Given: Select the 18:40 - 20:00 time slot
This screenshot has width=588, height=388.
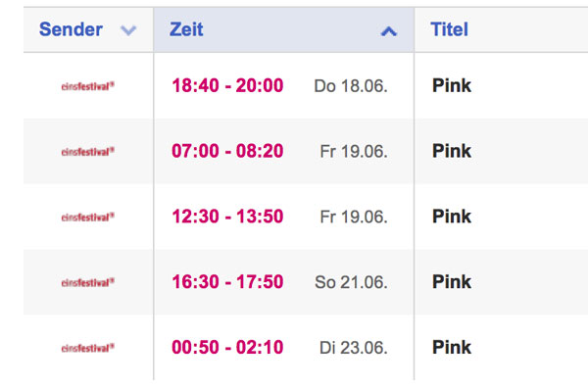Looking at the screenshot, I should (x=227, y=85).
